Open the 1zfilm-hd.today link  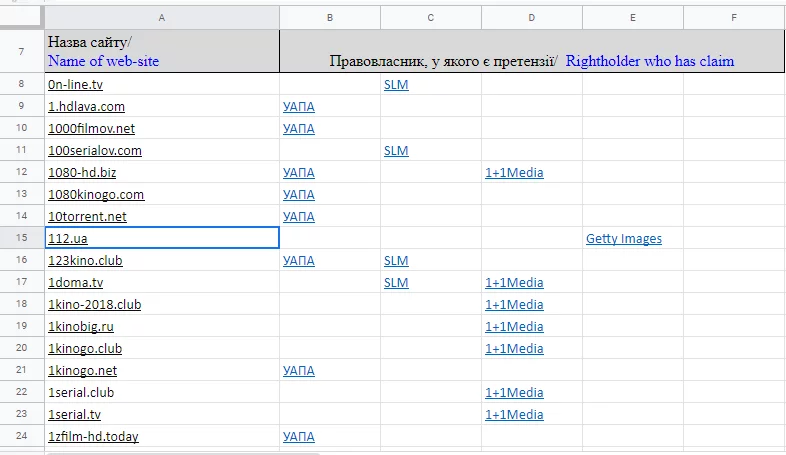(93, 437)
